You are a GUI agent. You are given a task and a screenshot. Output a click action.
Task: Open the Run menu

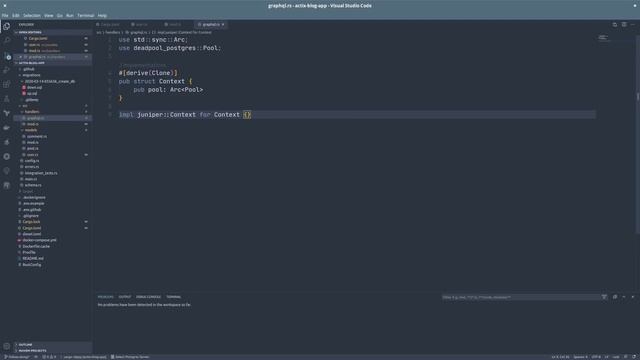70,16
